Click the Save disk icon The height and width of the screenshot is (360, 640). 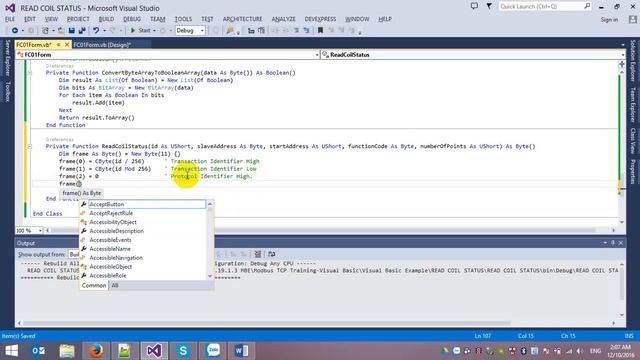(x=72, y=31)
